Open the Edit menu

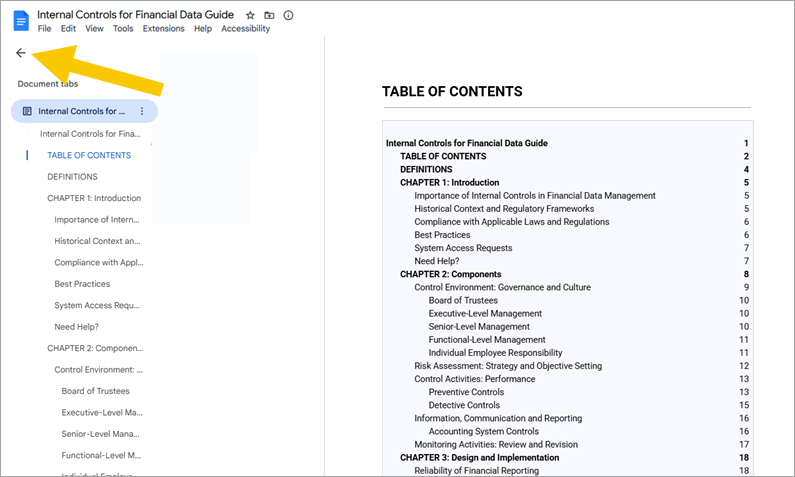point(68,29)
